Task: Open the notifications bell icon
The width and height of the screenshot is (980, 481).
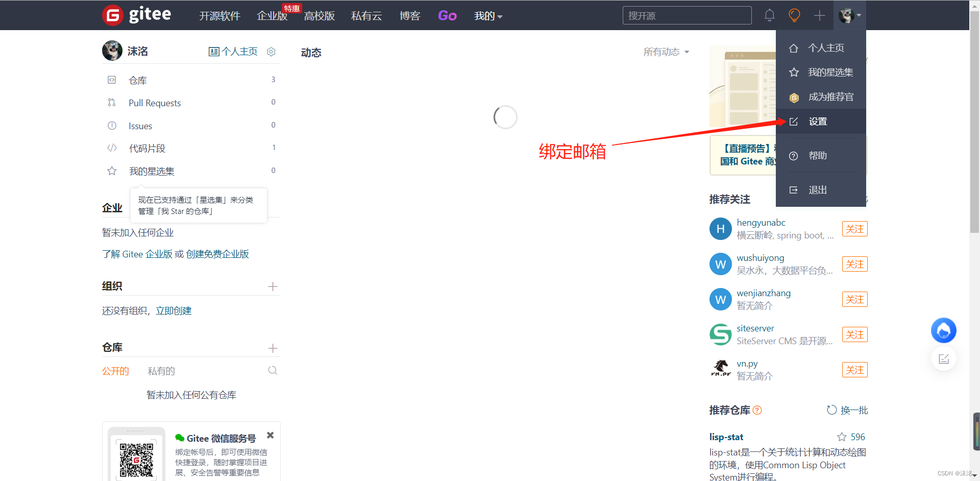Action: click(769, 15)
